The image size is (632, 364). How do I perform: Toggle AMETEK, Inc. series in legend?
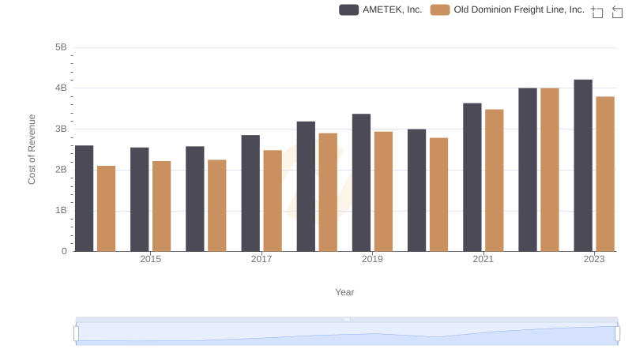tap(381, 9)
